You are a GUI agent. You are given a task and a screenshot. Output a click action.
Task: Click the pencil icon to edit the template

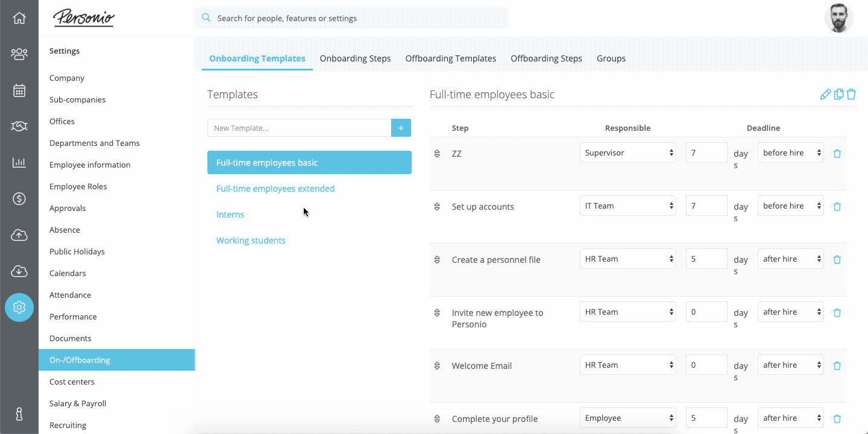(x=826, y=95)
